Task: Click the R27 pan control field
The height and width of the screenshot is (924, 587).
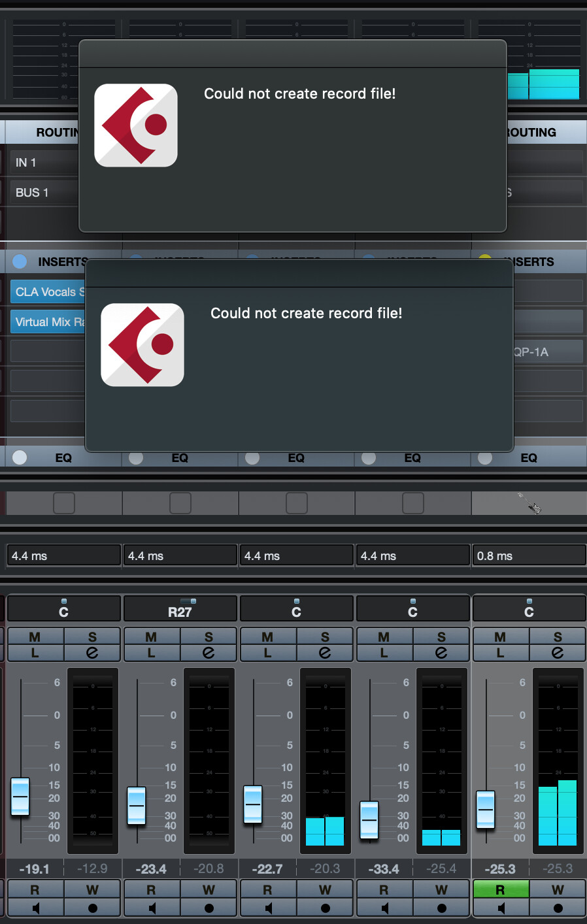Action: [180, 608]
